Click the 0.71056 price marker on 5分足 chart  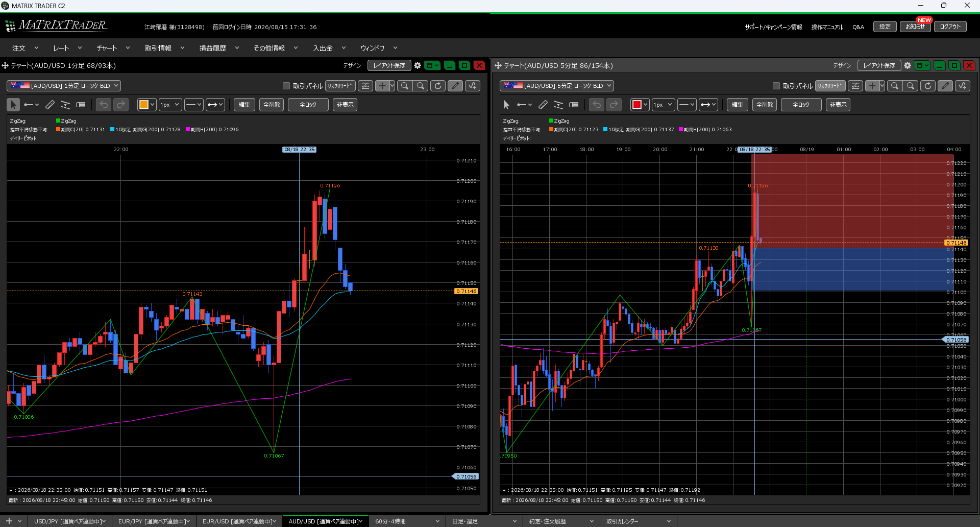pos(956,340)
